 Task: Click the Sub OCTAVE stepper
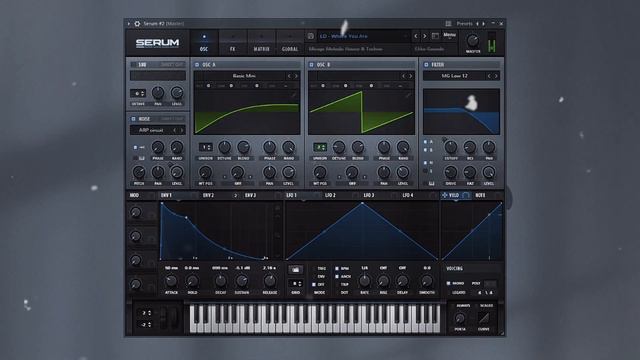tap(138, 93)
